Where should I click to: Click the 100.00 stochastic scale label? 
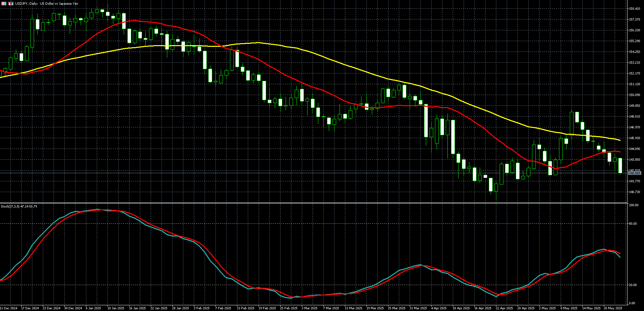pyautogui.click(x=634, y=205)
